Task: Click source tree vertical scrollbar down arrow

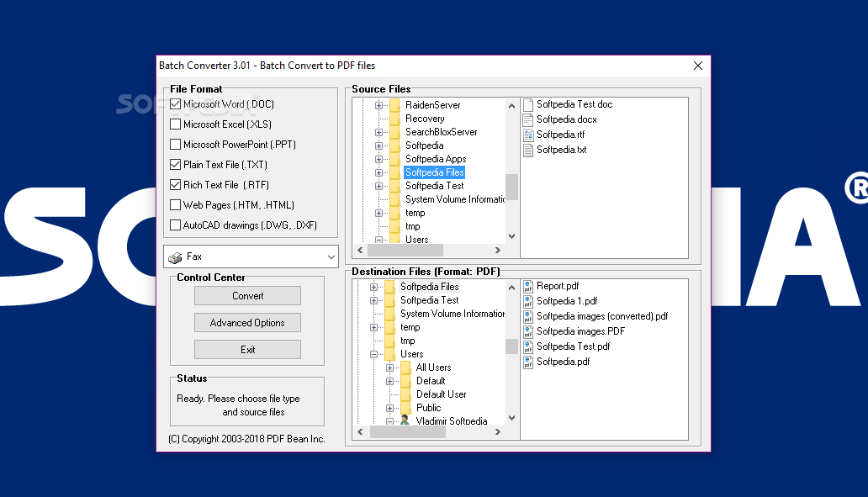Action: click(x=511, y=236)
